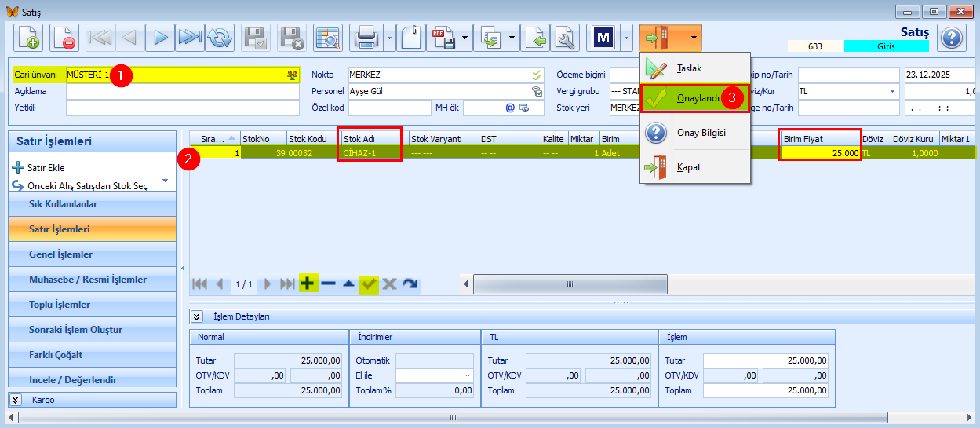The height and width of the screenshot is (428, 980).
Task: Click the delete document icon with red minus
Action: [x=64, y=37]
